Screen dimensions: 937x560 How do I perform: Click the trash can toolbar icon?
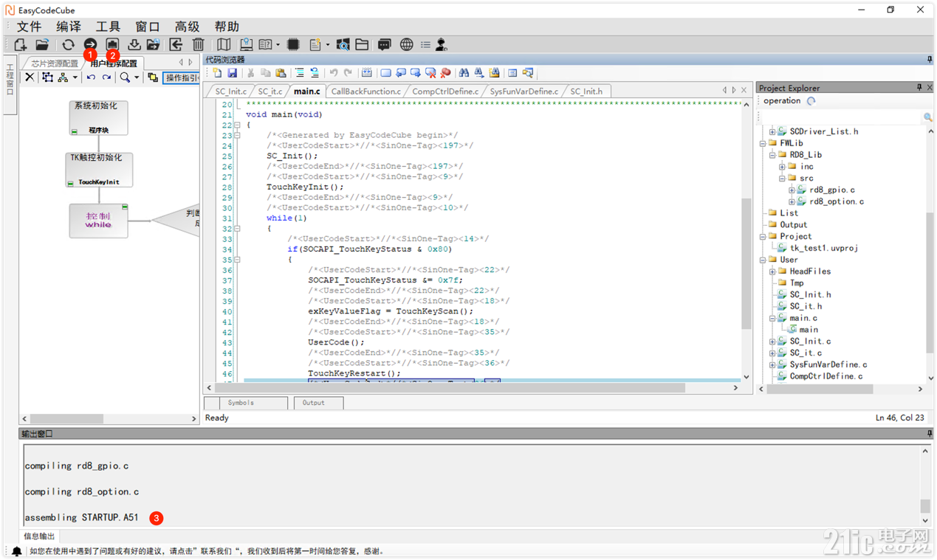198,45
